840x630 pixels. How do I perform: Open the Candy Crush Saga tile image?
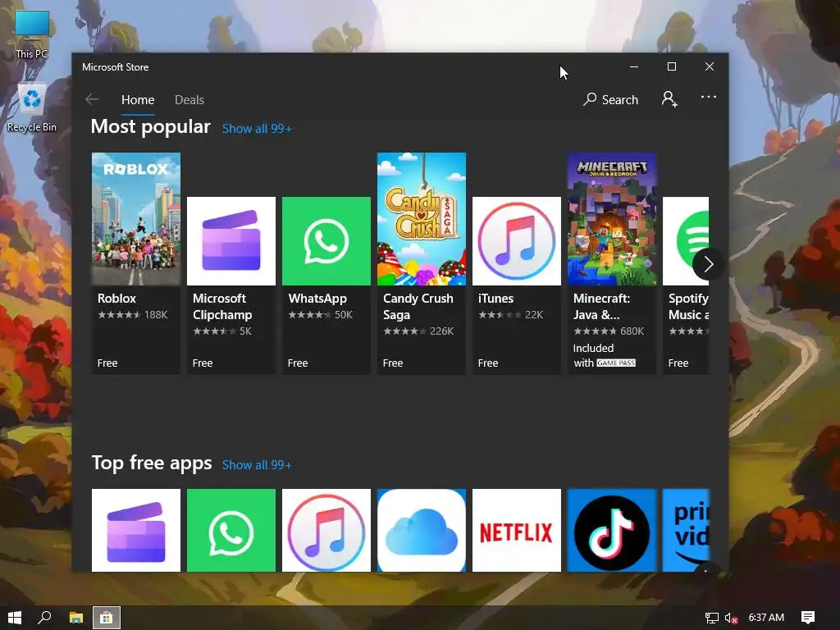point(422,218)
